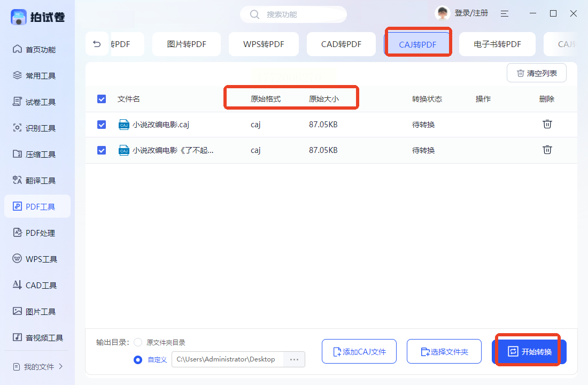Uncheck the 小说改编电影.caj file checkbox
Screen dimensions: 588x385
pyautogui.click(x=102, y=125)
